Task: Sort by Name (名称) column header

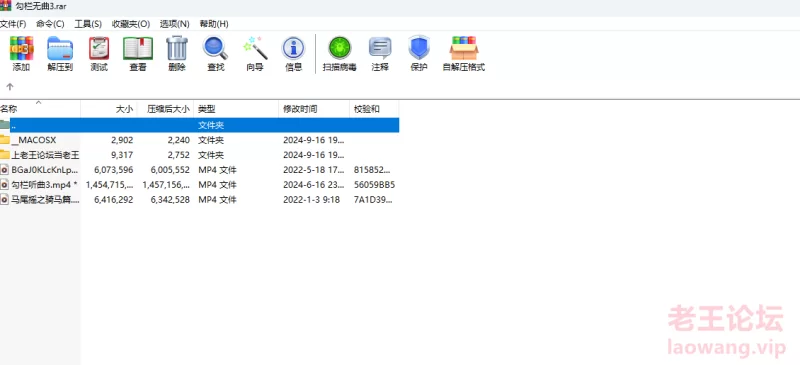Action: click(40, 109)
